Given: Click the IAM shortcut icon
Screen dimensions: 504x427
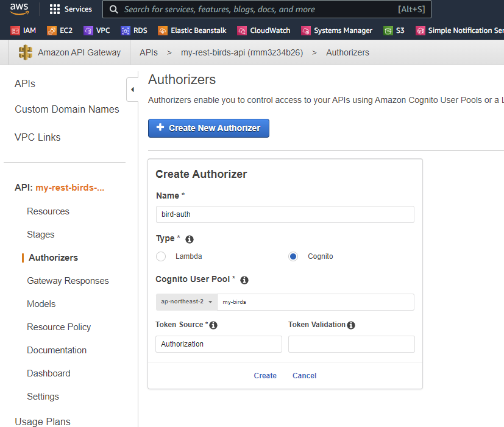Looking at the screenshot, I should (x=15, y=31).
